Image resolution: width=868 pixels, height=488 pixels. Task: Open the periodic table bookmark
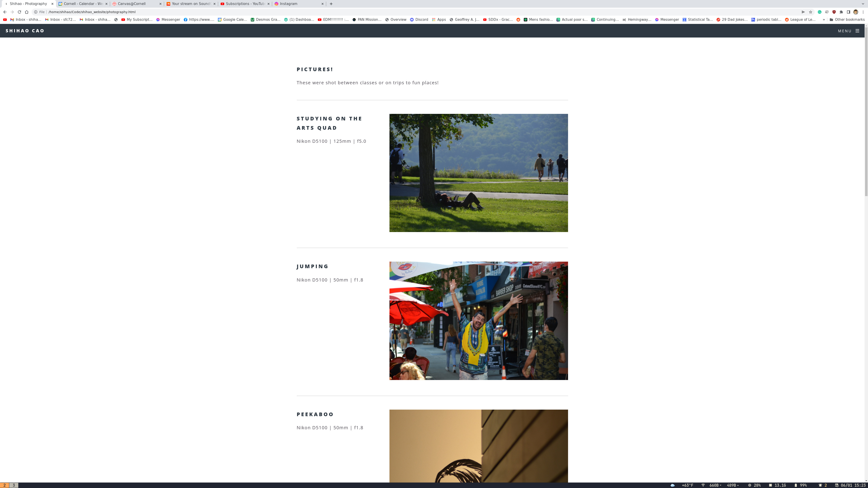pos(766,19)
